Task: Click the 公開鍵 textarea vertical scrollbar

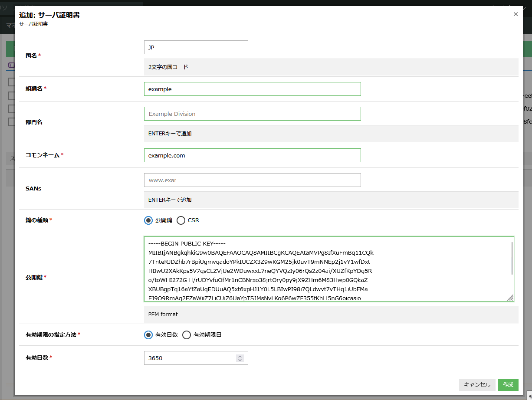Action: (512, 258)
